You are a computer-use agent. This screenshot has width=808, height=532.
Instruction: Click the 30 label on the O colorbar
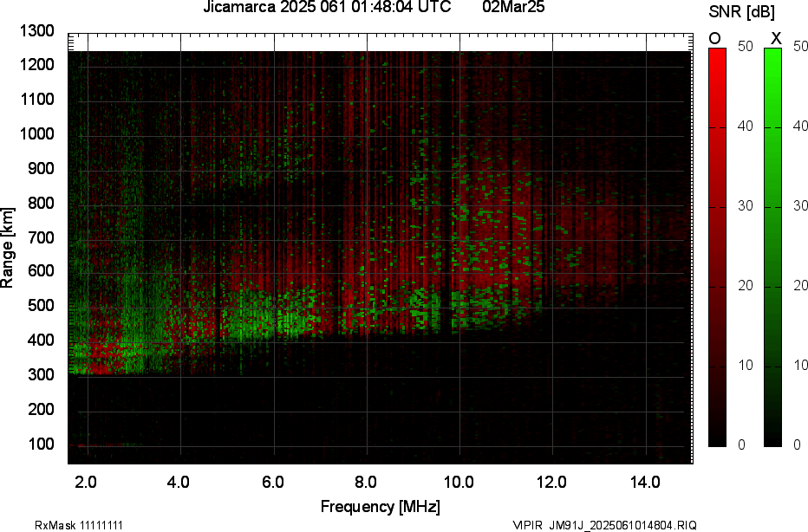[x=745, y=206]
